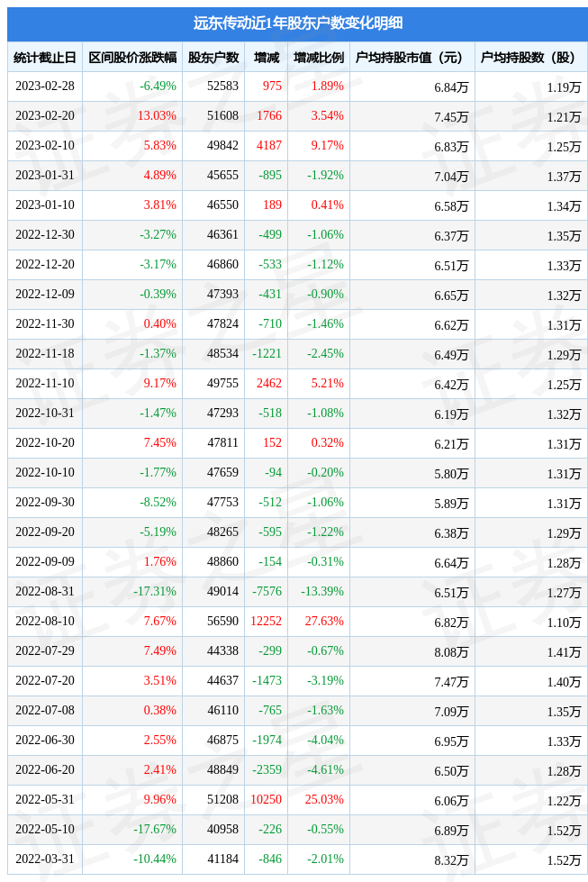588x882 pixels.
Task: Select the decrease value -1221
Action: coord(267,354)
